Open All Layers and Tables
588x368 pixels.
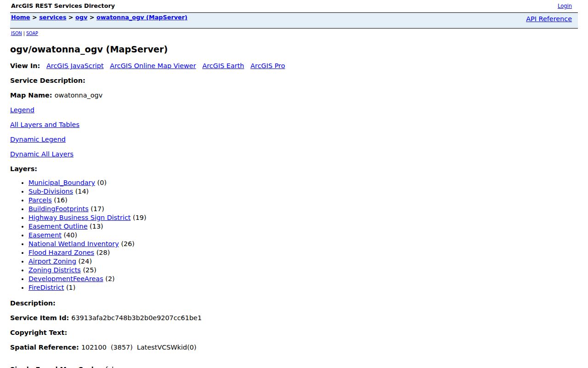(45, 125)
